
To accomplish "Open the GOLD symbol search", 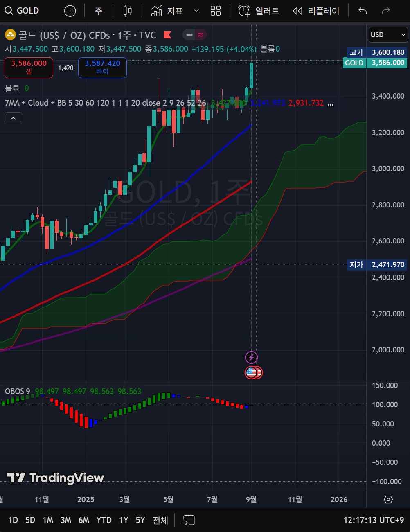I will (x=22, y=11).
